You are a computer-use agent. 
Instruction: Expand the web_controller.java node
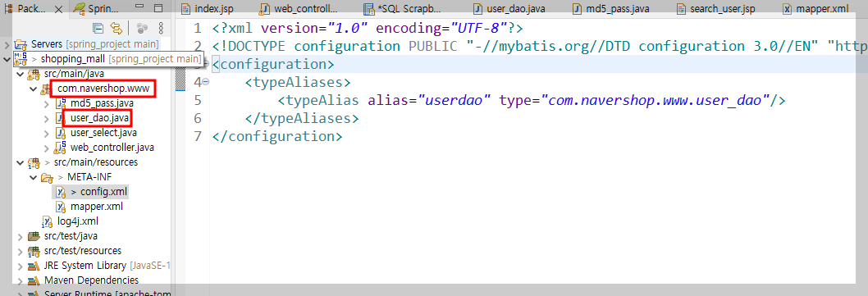pyautogui.click(x=47, y=148)
